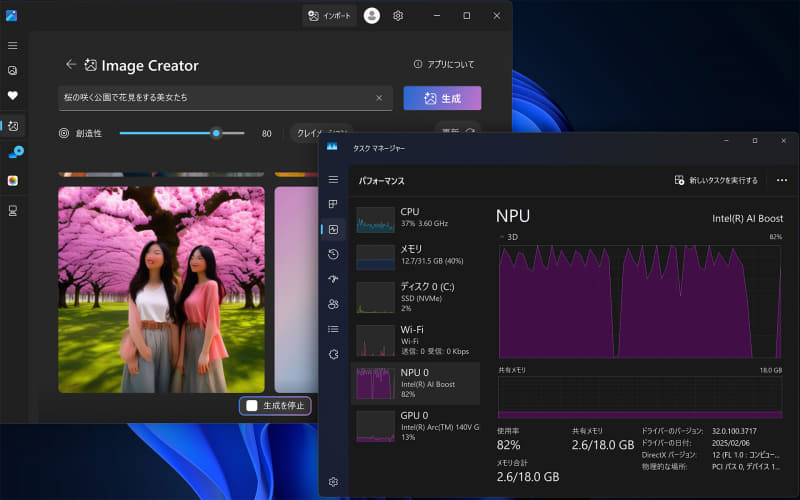Open generated cherry blossom women image

coord(161,290)
